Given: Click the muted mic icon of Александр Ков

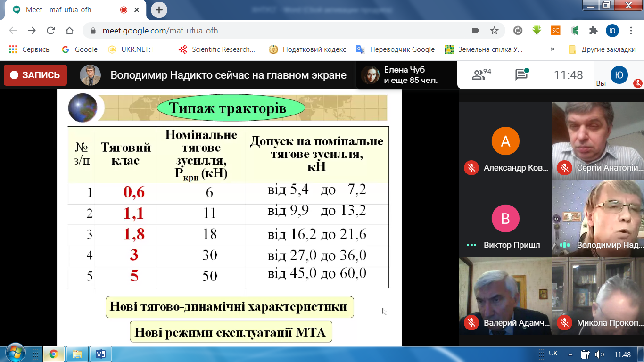Looking at the screenshot, I should [x=471, y=168].
